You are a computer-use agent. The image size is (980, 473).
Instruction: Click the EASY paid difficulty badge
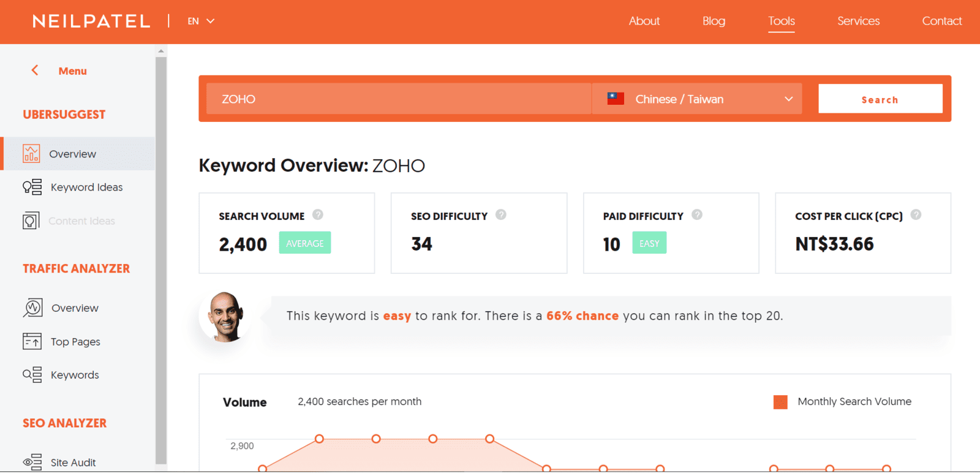(649, 243)
